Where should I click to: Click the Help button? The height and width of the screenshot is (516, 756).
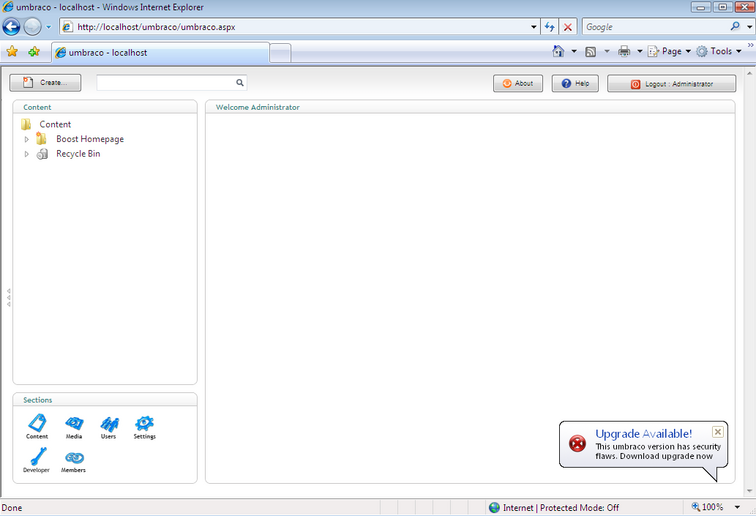click(x=575, y=83)
